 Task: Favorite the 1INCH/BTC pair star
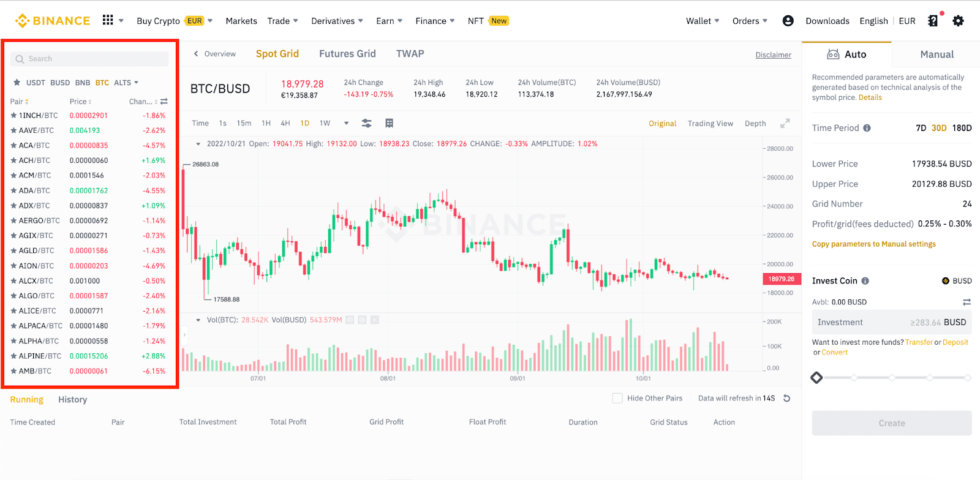[x=13, y=115]
